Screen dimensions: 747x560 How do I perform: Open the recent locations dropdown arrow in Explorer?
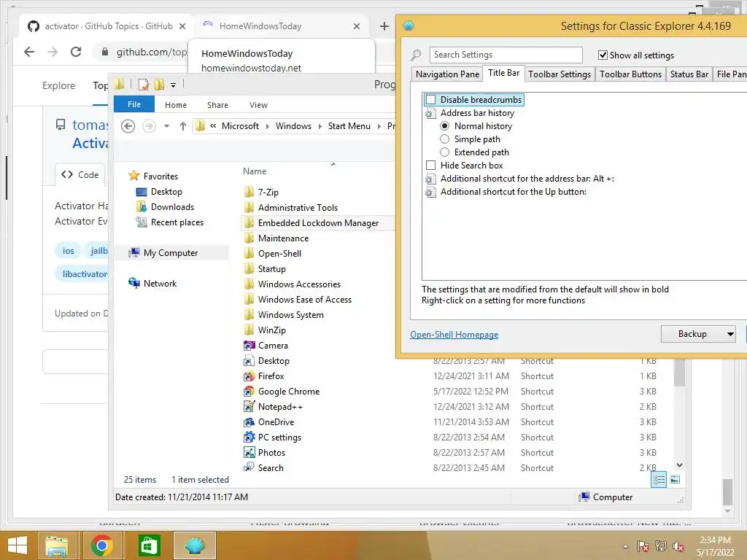pyautogui.click(x=166, y=126)
